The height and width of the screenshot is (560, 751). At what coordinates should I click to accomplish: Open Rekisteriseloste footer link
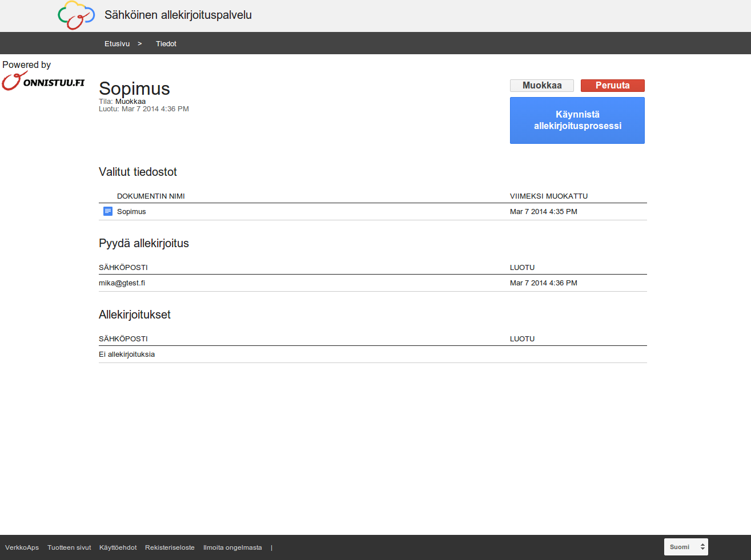pyautogui.click(x=170, y=547)
